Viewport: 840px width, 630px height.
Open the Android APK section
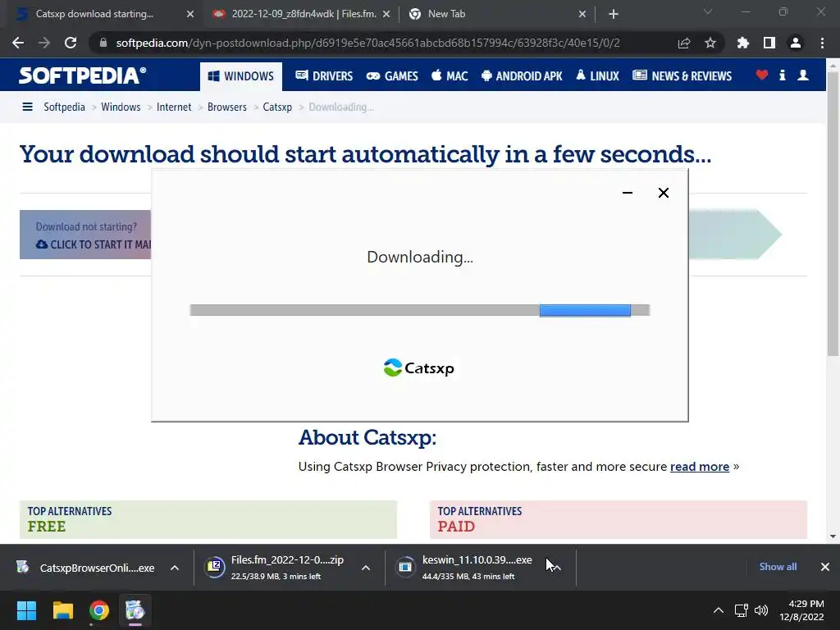coord(522,76)
